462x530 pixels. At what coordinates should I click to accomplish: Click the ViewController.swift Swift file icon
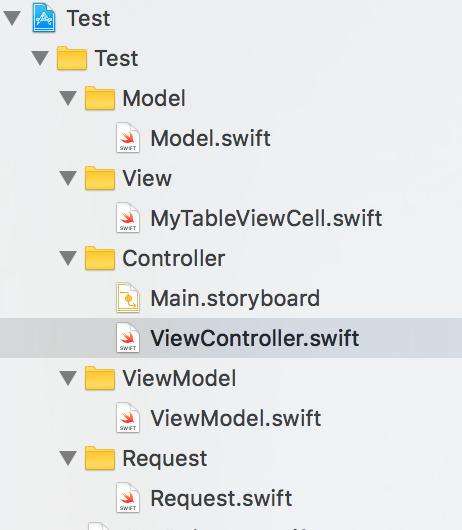[x=128, y=338]
